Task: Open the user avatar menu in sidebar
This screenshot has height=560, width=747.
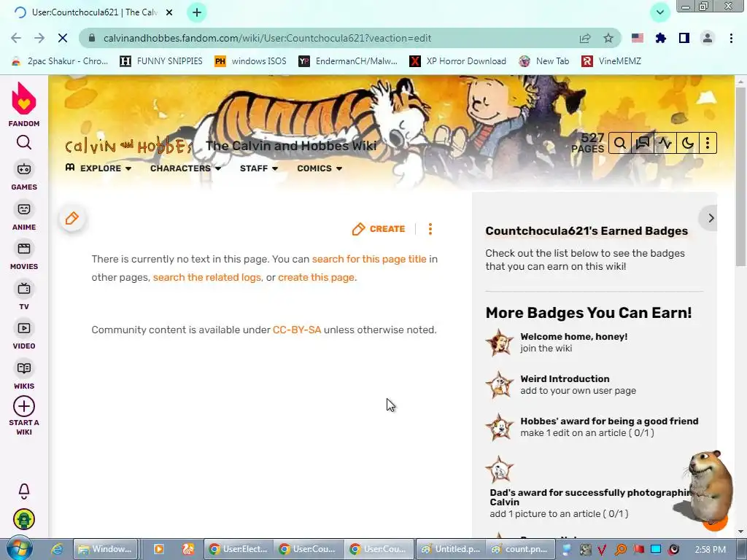Action: coord(24,519)
